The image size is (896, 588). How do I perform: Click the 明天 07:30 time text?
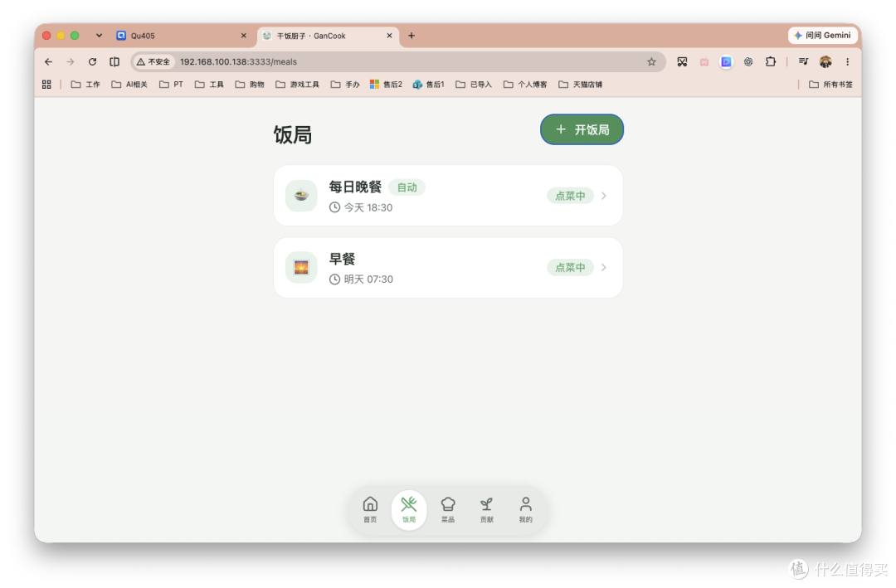point(368,279)
